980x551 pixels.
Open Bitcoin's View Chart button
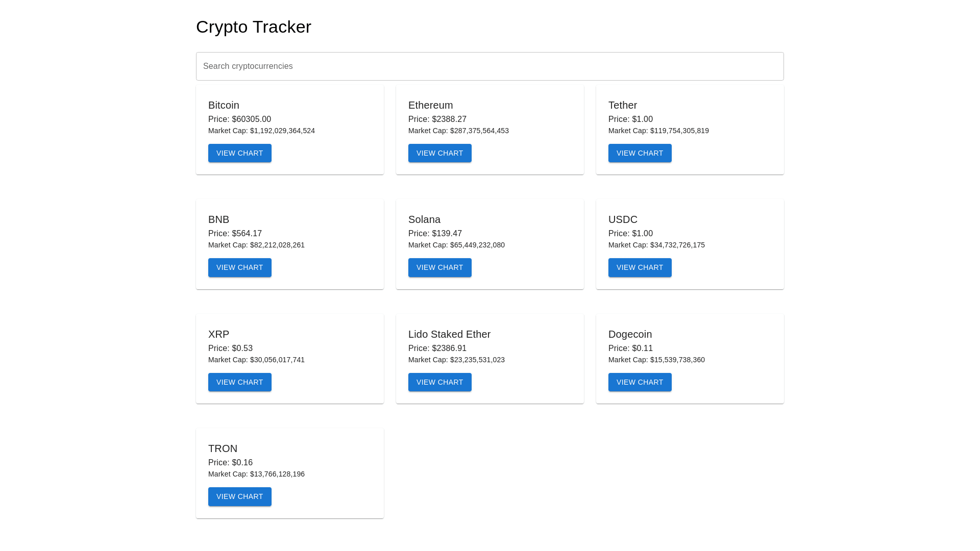239,153
